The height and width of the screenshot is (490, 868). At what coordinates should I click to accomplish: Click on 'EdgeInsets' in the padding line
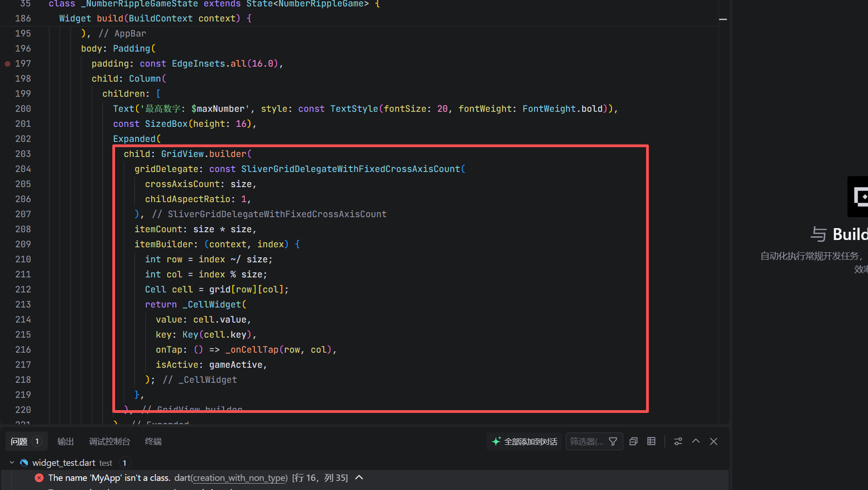click(198, 64)
